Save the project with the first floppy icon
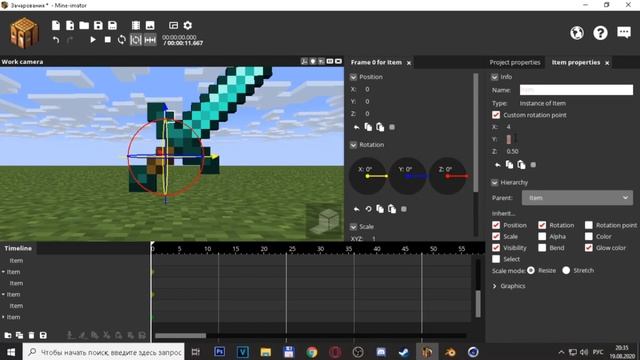This screenshot has width=640, height=360. pos(98,25)
